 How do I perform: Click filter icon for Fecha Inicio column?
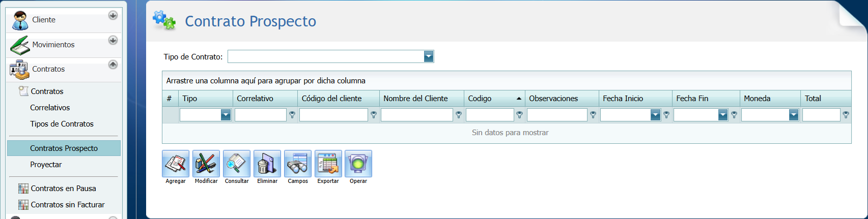coord(666,115)
